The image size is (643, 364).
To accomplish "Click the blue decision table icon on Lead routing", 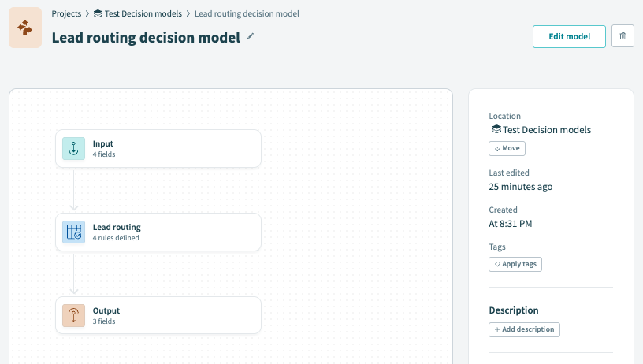I will click(x=73, y=232).
